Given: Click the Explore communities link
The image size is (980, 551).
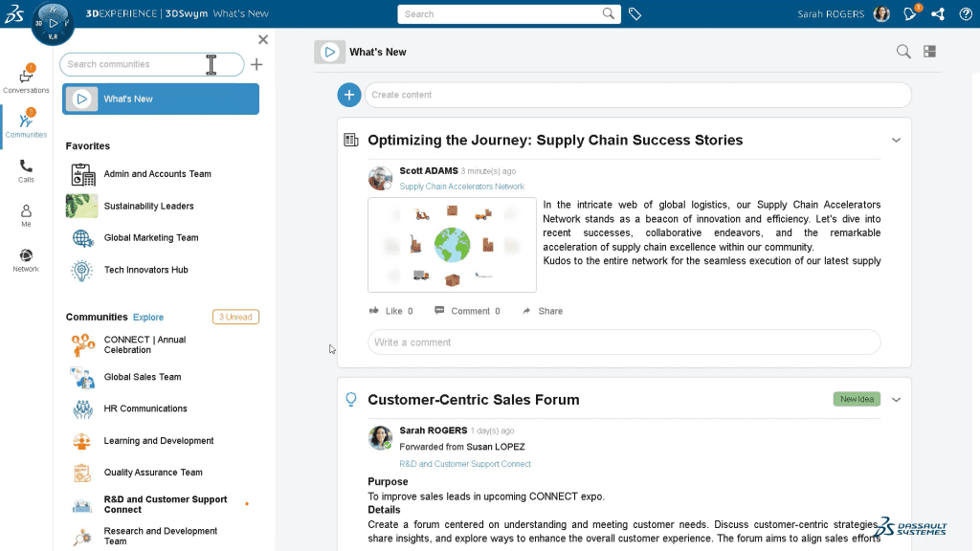Looking at the screenshot, I should (148, 318).
